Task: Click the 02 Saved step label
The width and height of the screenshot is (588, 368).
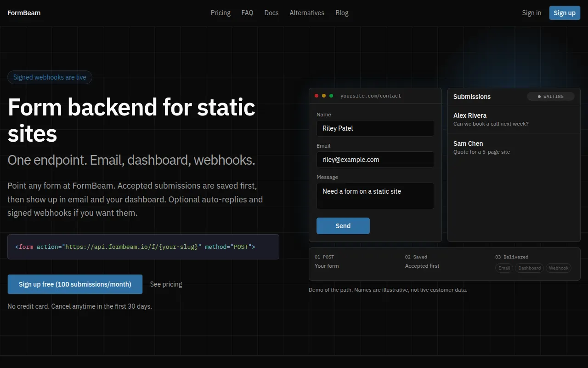Action: (416, 257)
